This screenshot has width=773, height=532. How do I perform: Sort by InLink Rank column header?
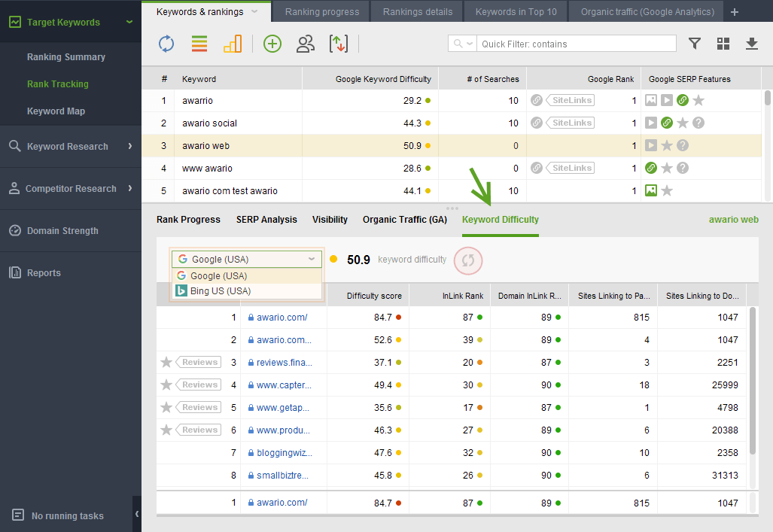coord(463,296)
